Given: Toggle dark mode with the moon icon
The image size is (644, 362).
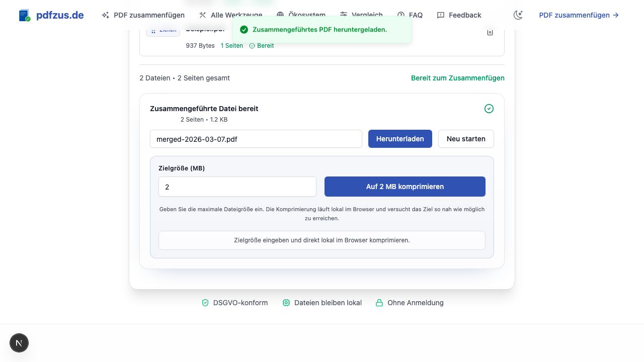Looking at the screenshot, I should pos(518,15).
